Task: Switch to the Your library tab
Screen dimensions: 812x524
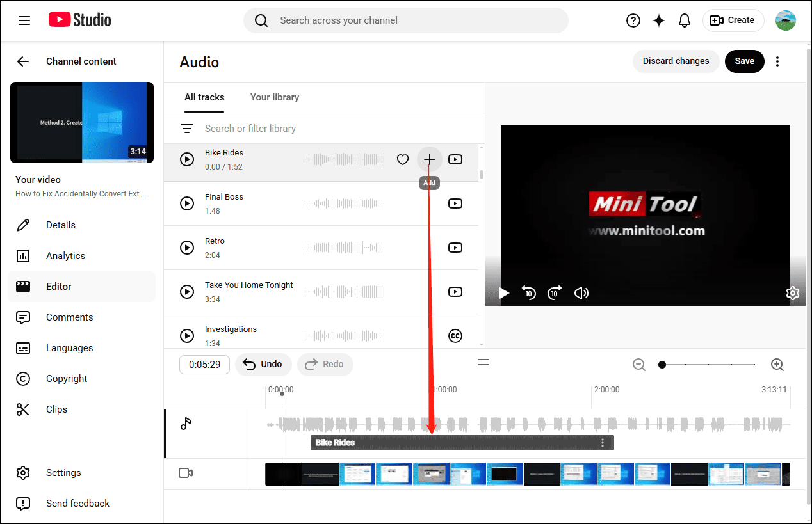Action: (274, 97)
